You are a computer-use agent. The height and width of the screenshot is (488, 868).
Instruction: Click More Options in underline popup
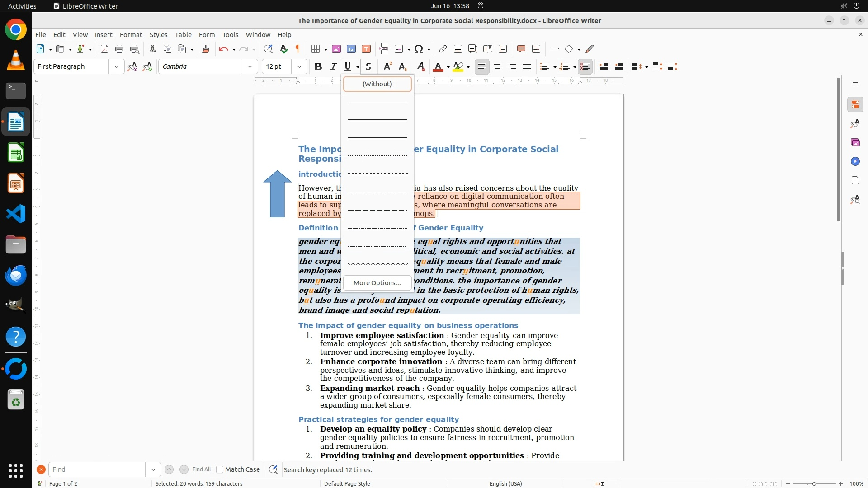click(x=377, y=283)
